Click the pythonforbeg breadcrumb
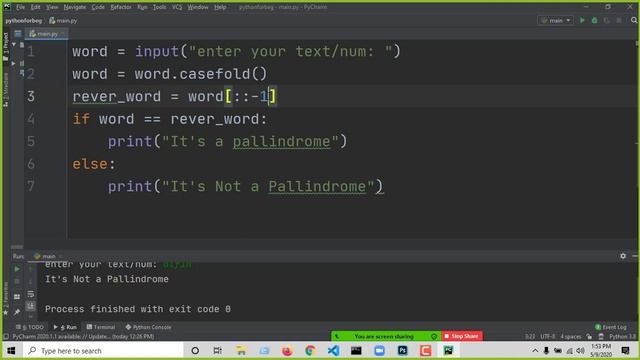Viewport: 640px width, 360px height. [24, 20]
